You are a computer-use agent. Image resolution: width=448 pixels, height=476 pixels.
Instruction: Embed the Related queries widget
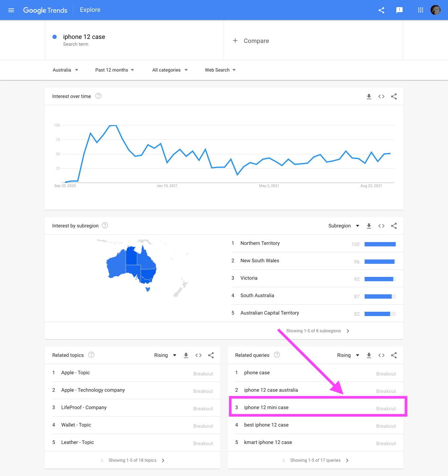click(381, 355)
